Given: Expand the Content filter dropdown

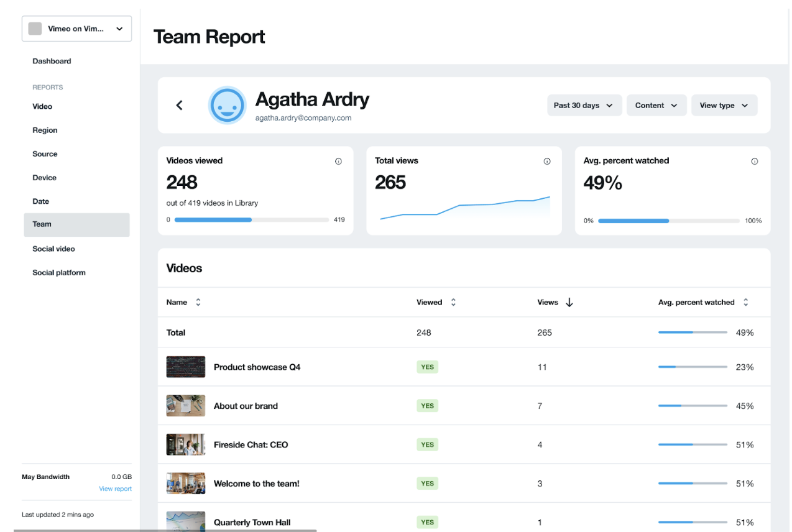Looking at the screenshot, I should click(656, 106).
